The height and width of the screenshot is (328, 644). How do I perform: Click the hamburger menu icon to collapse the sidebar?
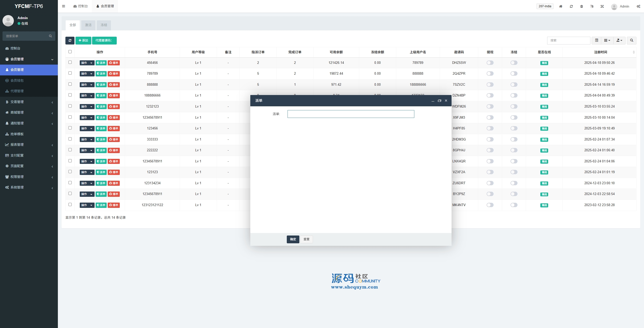tap(64, 6)
